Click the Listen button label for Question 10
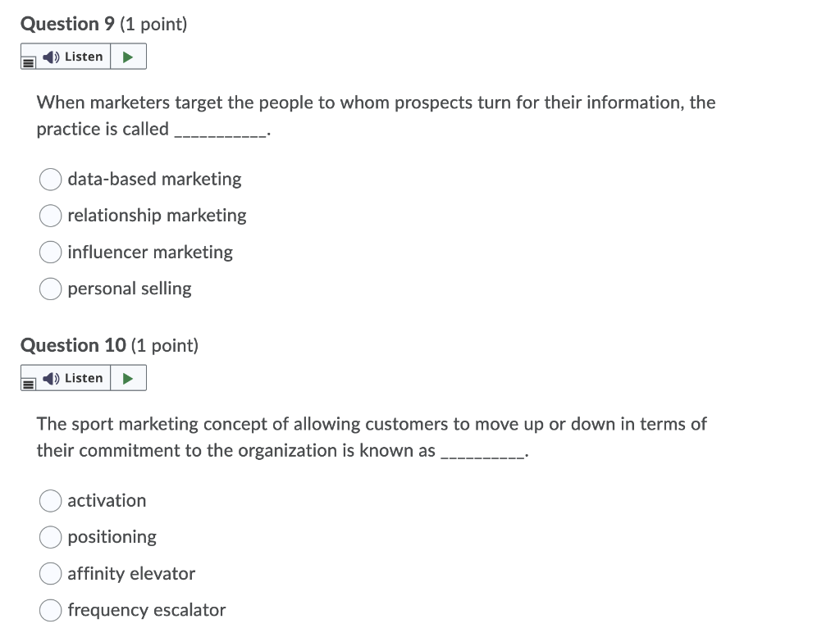The height and width of the screenshot is (642, 840). click(x=83, y=377)
